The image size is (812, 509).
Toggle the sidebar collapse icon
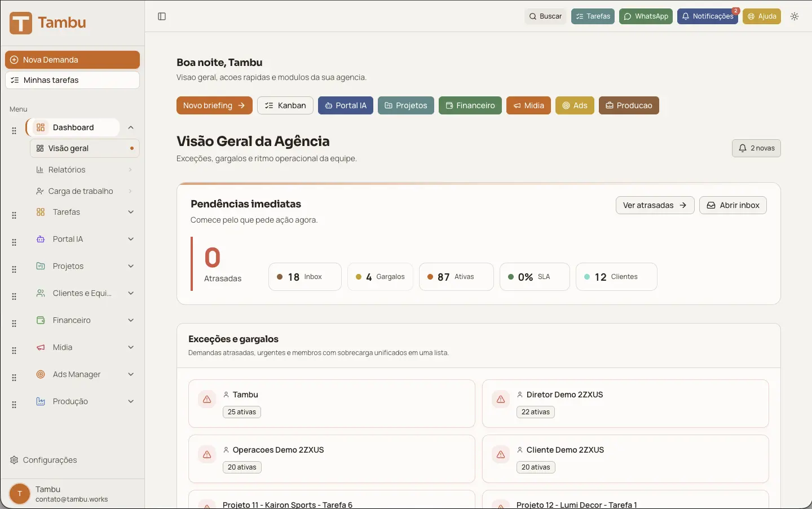click(162, 16)
